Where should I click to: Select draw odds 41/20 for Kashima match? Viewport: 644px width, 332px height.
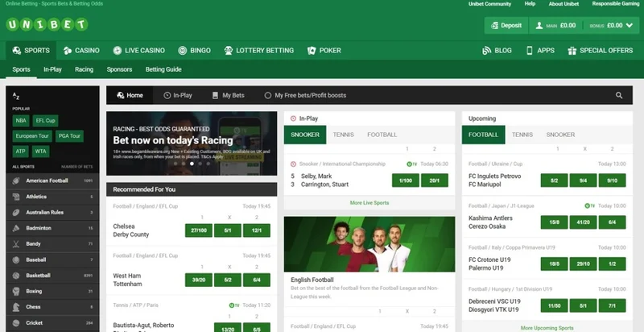583,222
